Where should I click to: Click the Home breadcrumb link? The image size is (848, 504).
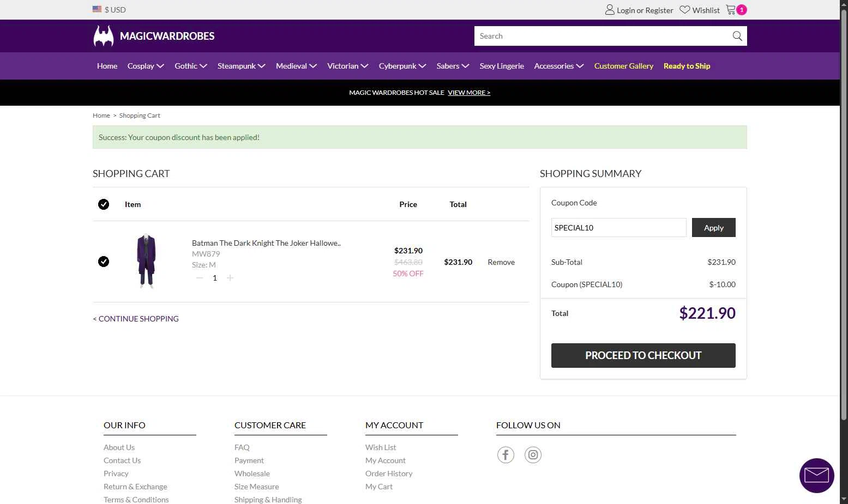[101, 116]
